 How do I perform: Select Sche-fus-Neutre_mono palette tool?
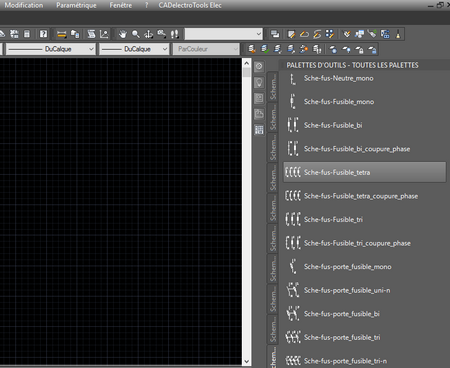tap(365, 78)
